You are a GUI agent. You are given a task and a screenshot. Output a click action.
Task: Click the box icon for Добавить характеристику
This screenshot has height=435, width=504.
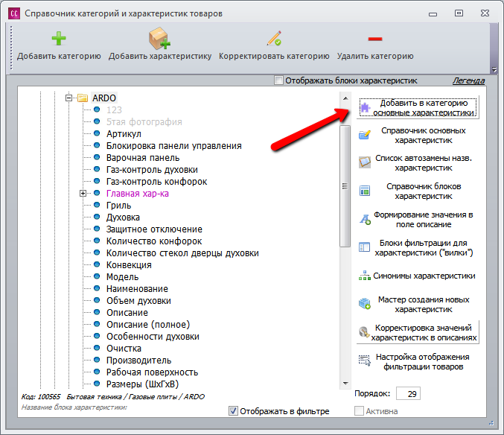[x=159, y=38]
